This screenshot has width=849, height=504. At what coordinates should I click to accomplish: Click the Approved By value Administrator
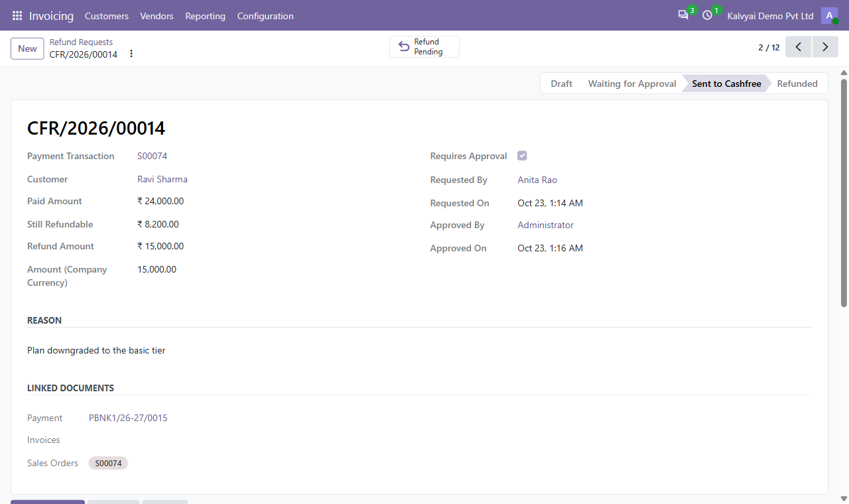click(x=546, y=225)
